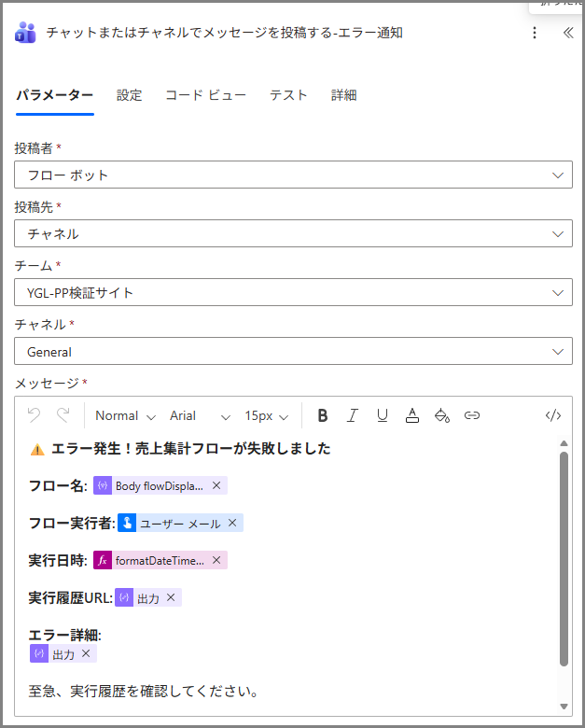585x728 pixels.
Task: Toggle bold formatting in the editor toolbar
Action: pyautogui.click(x=323, y=415)
